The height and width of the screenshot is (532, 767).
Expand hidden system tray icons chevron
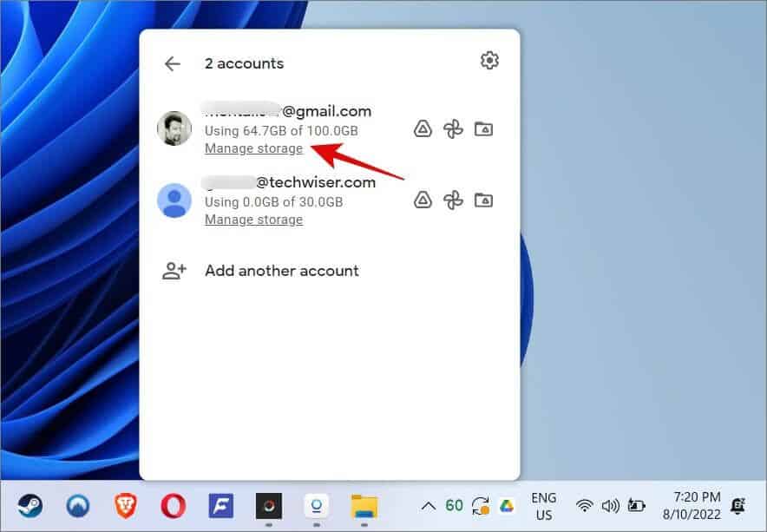(x=429, y=506)
